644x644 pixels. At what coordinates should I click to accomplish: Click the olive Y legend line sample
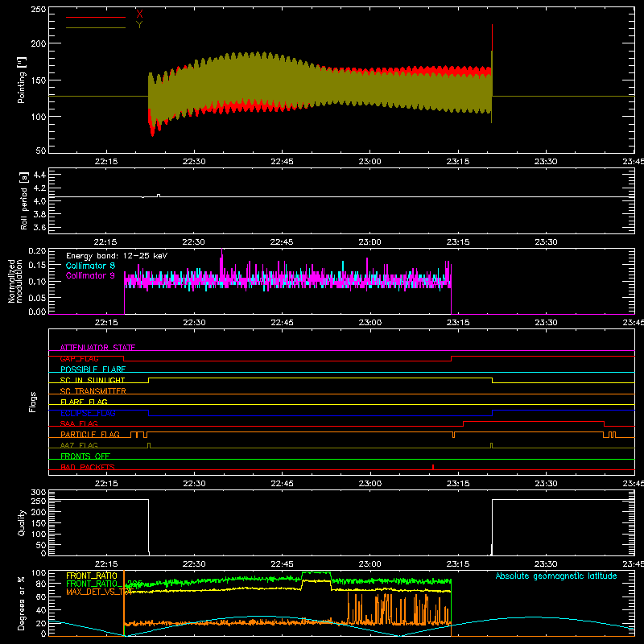click(x=96, y=28)
